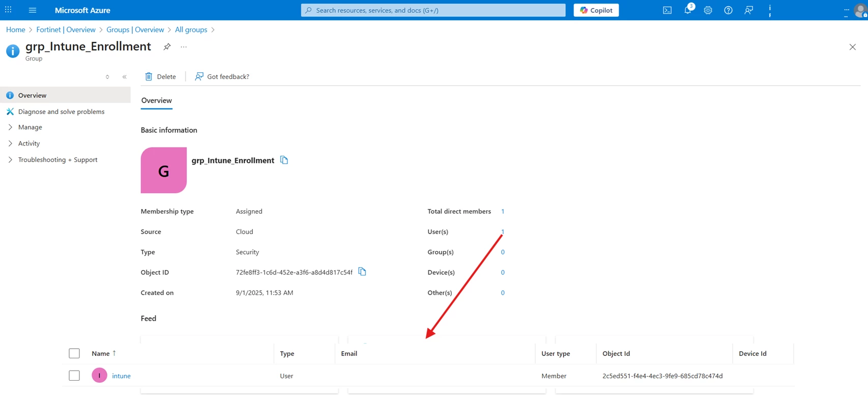Open the intune user link
The width and height of the screenshot is (868, 395).
coord(121,376)
